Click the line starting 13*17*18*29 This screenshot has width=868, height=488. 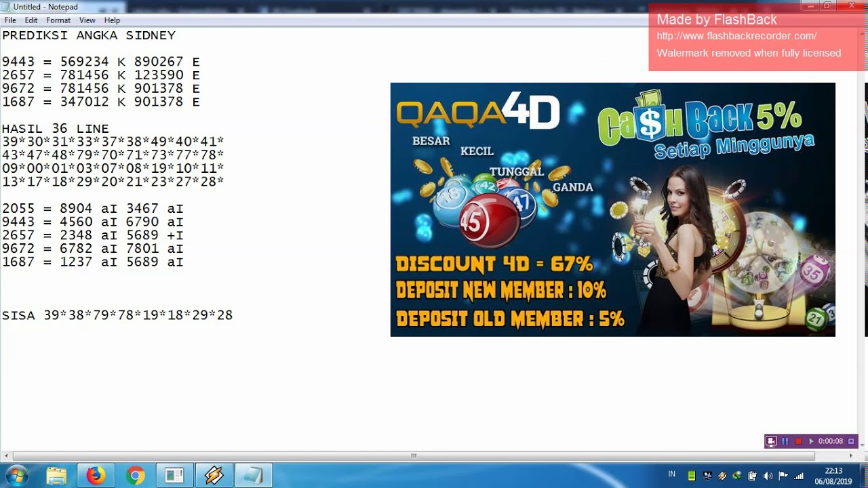tap(113, 182)
